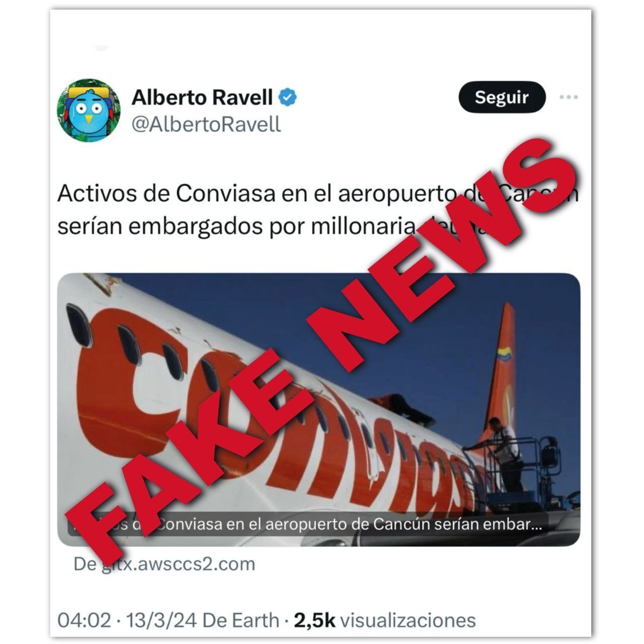Follow the account with Seguir button
The height and width of the screenshot is (644, 644).
(502, 97)
